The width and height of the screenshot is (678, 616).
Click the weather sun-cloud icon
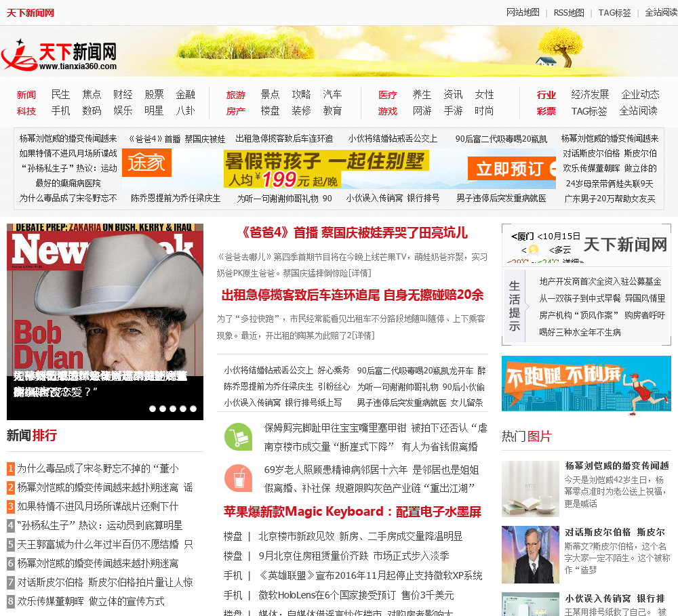pos(534,250)
